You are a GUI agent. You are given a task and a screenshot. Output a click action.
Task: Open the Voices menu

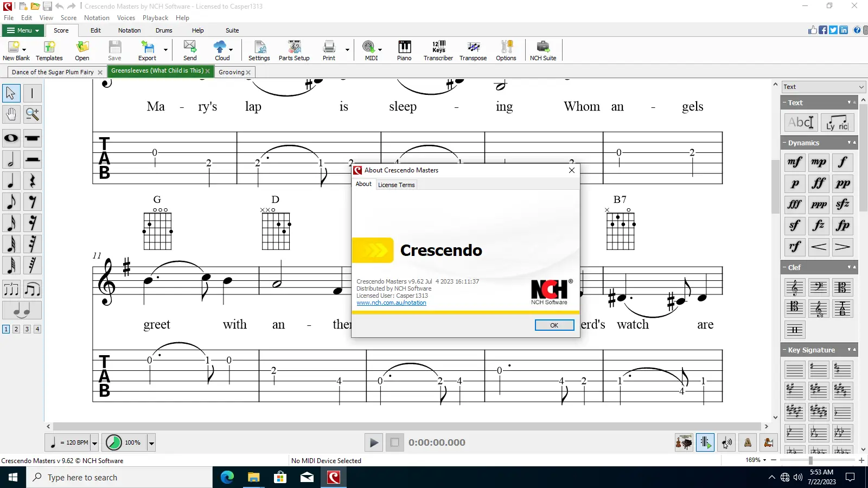coord(126,18)
